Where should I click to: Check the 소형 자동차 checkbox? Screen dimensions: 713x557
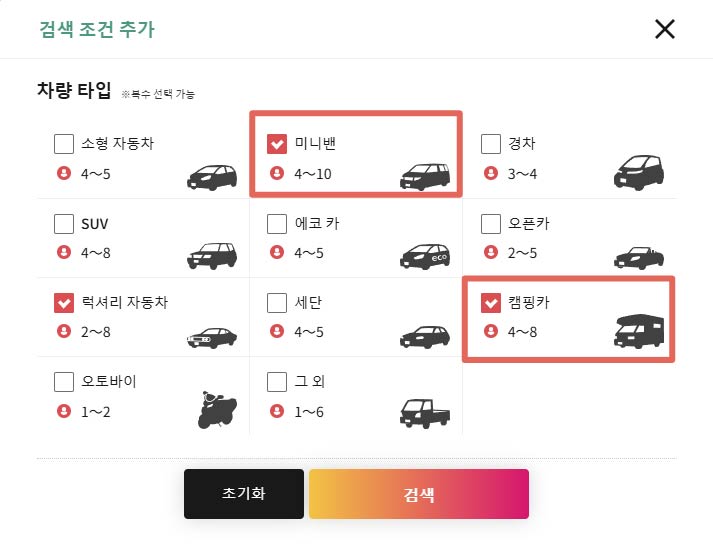click(x=64, y=144)
